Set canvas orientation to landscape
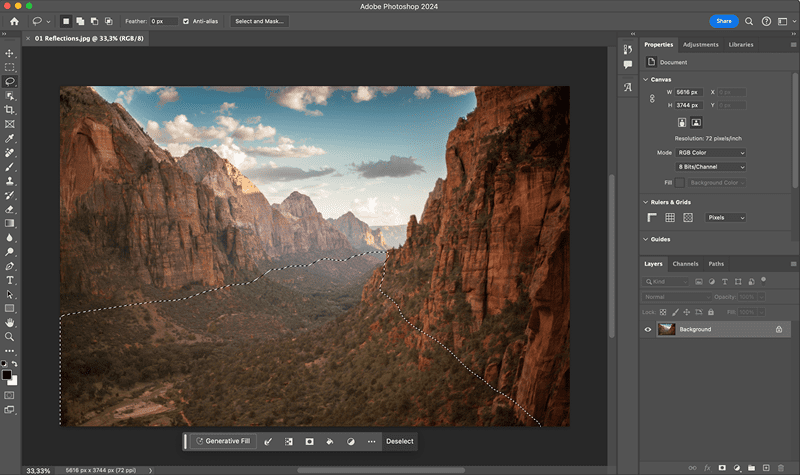The width and height of the screenshot is (800, 475). pos(696,122)
